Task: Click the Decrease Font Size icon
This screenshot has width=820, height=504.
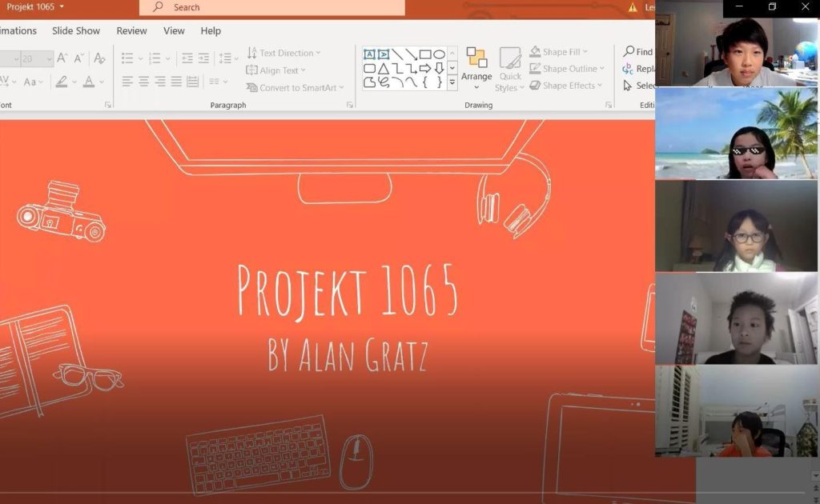Action: 79,58
